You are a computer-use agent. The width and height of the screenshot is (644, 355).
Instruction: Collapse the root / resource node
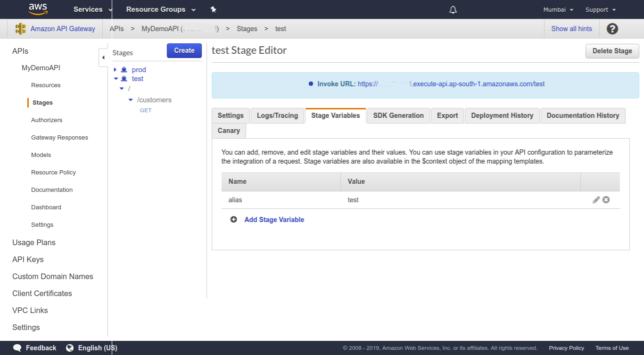click(x=122, y=89)
